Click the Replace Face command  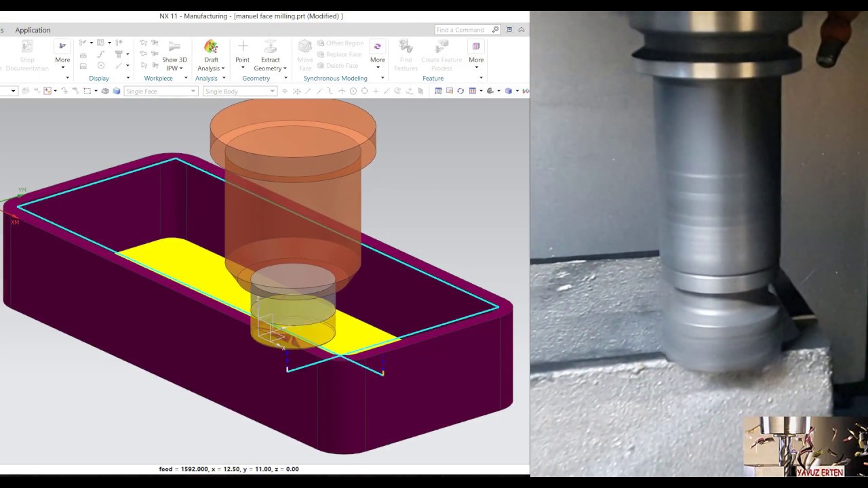point(338,54)
